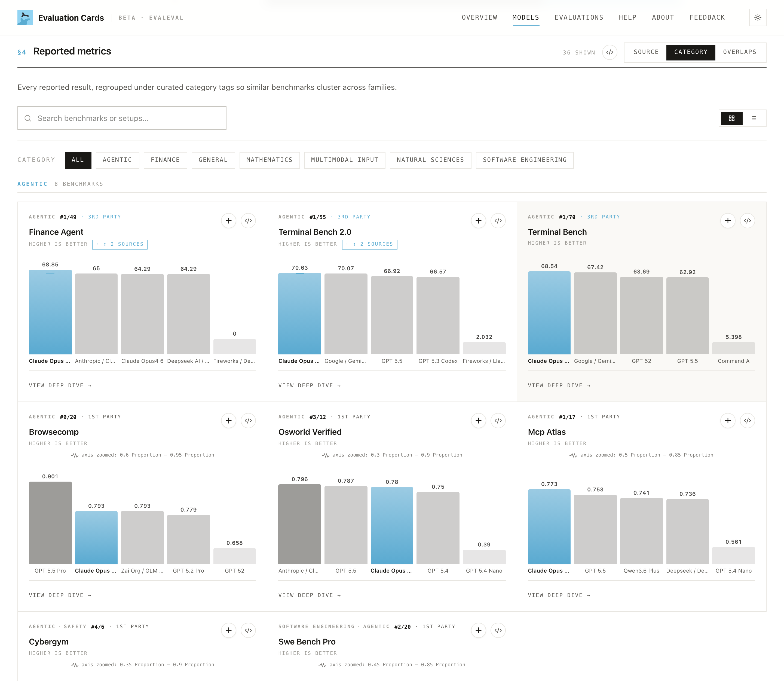
Task: Open the Swe Bench Pro benchmark title
Action: point(307,642)
